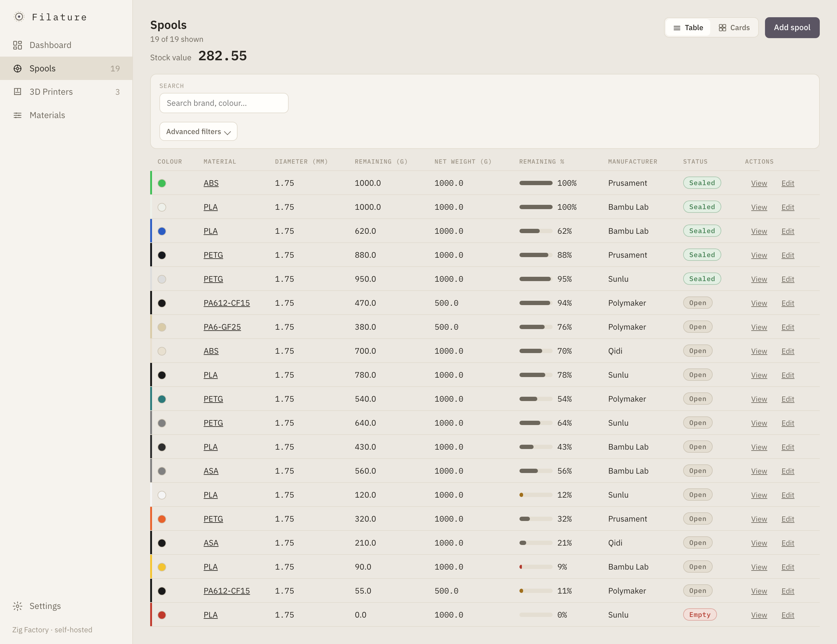This screenshot has width=837, height=644.
Task: Edit the Sunlu PLA 12% spool
Action: (x=787, y=495)
